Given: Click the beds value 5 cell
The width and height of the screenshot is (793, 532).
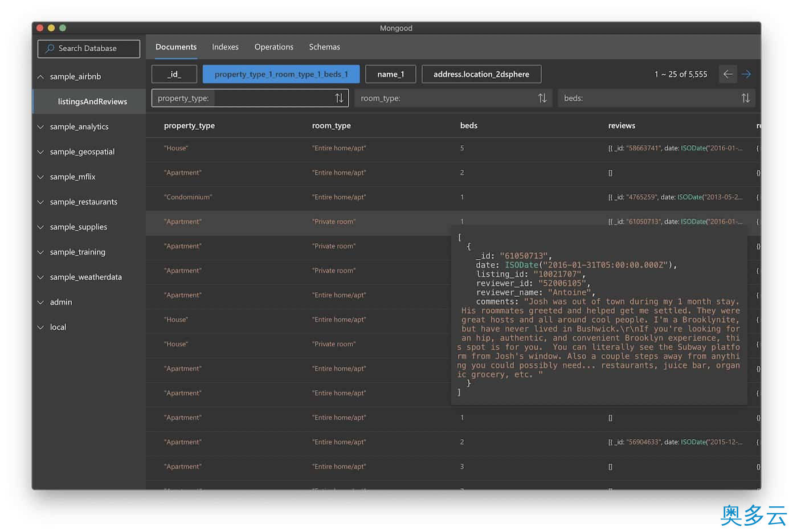Looking at the screenshot, I should coord(462,148).
